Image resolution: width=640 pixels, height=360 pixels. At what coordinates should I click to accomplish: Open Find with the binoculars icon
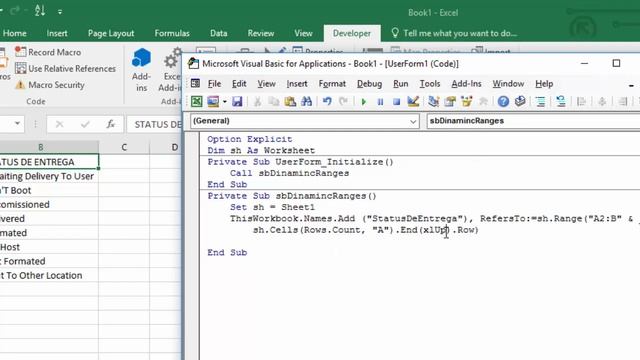coord(307,101)
